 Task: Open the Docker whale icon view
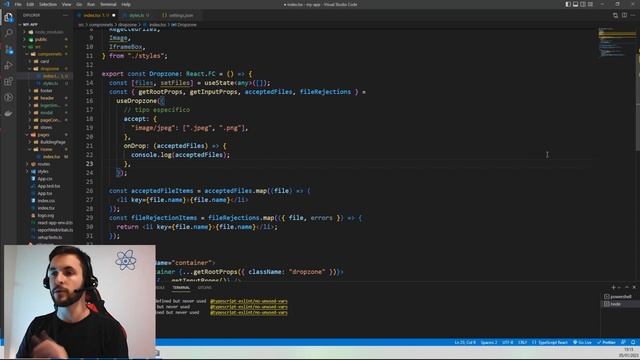click(x=9, y=113)
